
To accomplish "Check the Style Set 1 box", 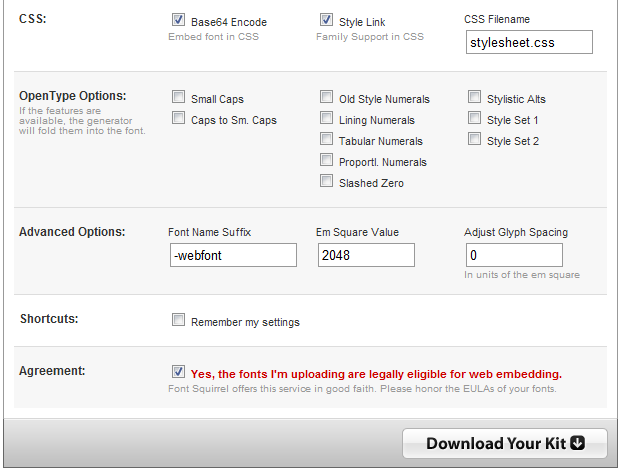I will pyautogui.click(x=475, y=119).
